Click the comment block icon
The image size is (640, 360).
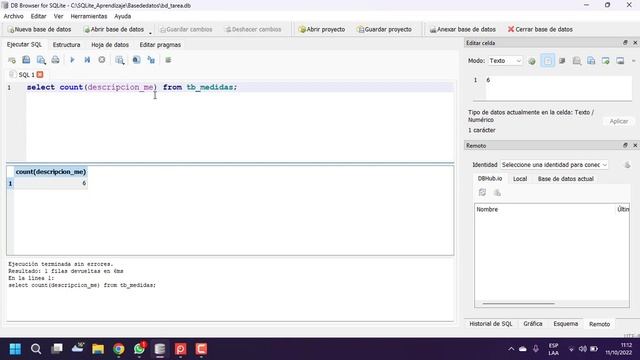168,60
